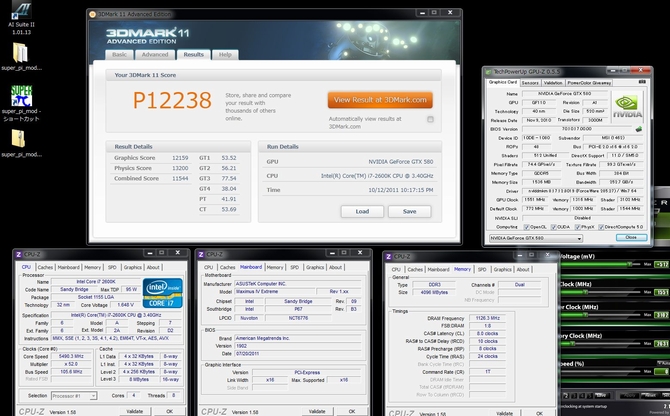The height and width of the screenshot is (416, 670).
Task: Switch to the Sensors tab in GPU-Z
Action: [x=530, y=83]
